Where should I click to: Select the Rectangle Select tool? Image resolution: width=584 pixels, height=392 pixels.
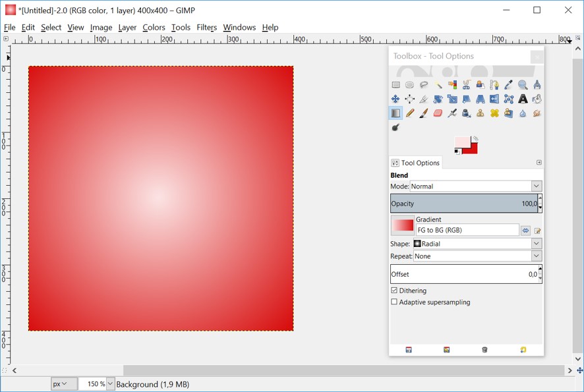pyautogui.click(x=395, y=85)
